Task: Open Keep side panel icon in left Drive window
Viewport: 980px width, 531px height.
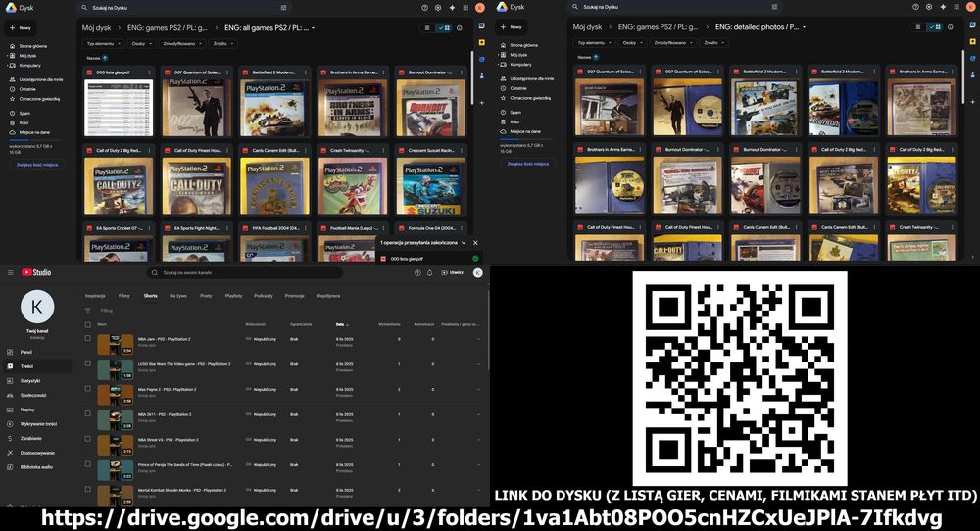Action: [482, 42]
